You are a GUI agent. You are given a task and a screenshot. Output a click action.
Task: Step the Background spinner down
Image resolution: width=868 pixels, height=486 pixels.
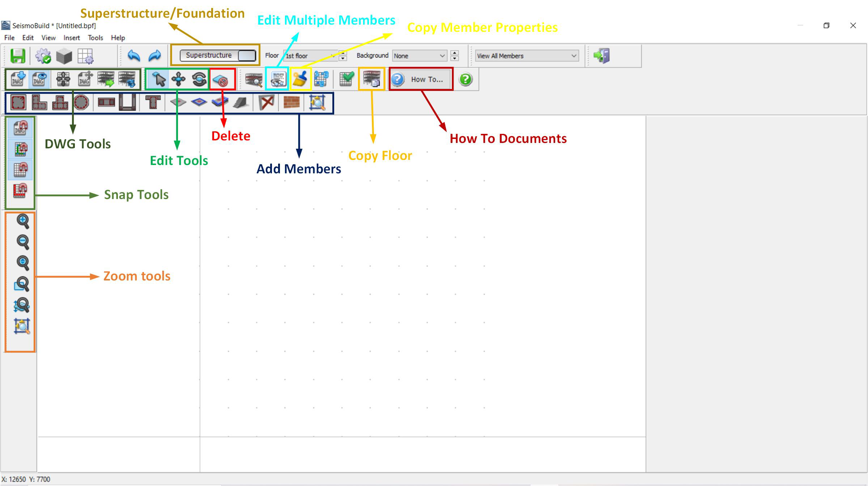(x=455, y=58)
